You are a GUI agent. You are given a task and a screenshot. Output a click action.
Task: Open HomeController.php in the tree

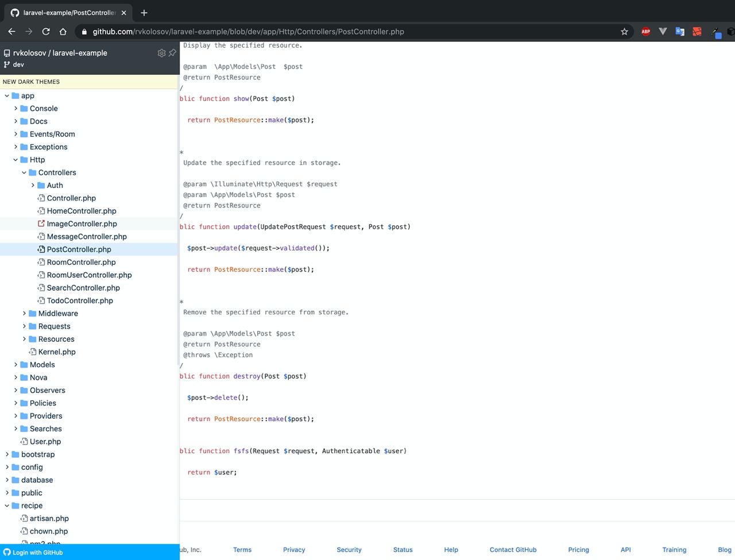click(x=82, y=211)
